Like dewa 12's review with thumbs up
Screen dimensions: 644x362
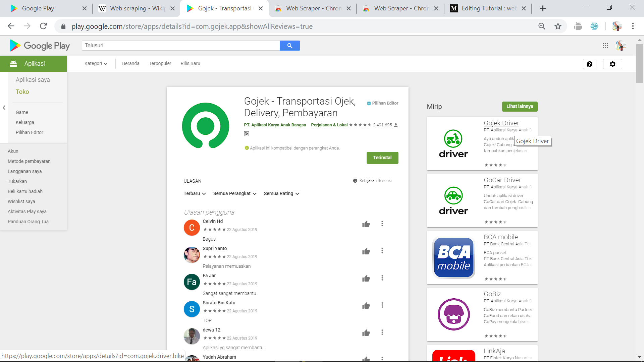pyautogui.click(x=366, y=332)
